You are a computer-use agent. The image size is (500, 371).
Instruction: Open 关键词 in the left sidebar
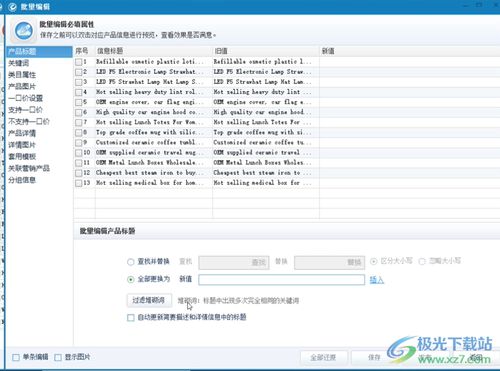point(19,63)
